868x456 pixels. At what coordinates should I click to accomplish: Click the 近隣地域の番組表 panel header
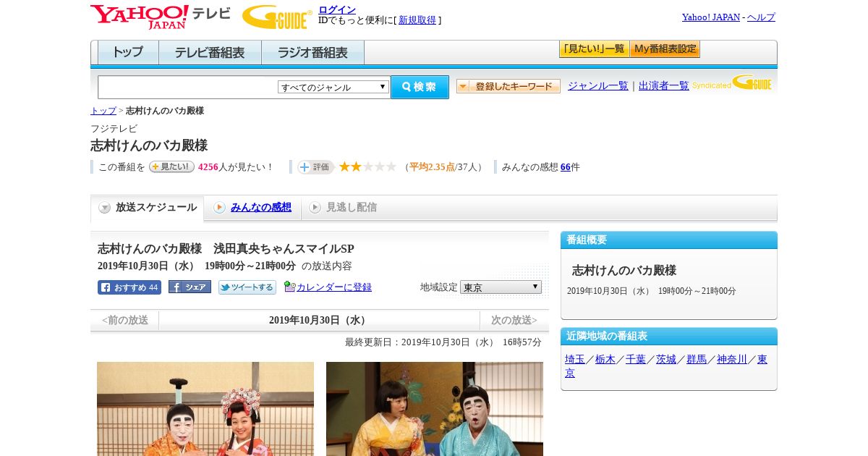669,337
